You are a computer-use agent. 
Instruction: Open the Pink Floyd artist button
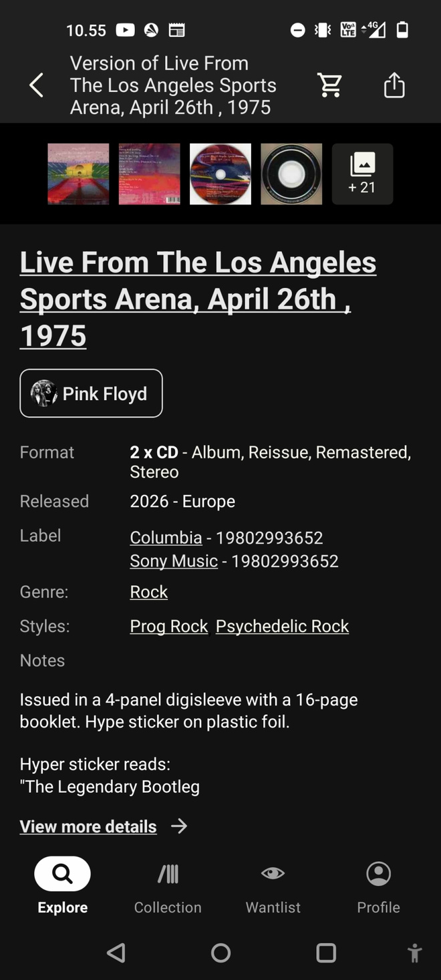(x=91, y=393)
